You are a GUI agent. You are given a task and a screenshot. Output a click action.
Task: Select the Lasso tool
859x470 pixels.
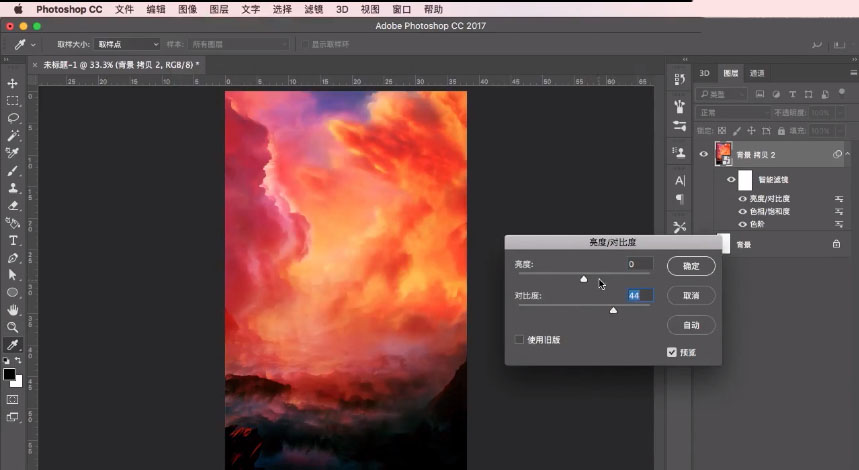12,118
